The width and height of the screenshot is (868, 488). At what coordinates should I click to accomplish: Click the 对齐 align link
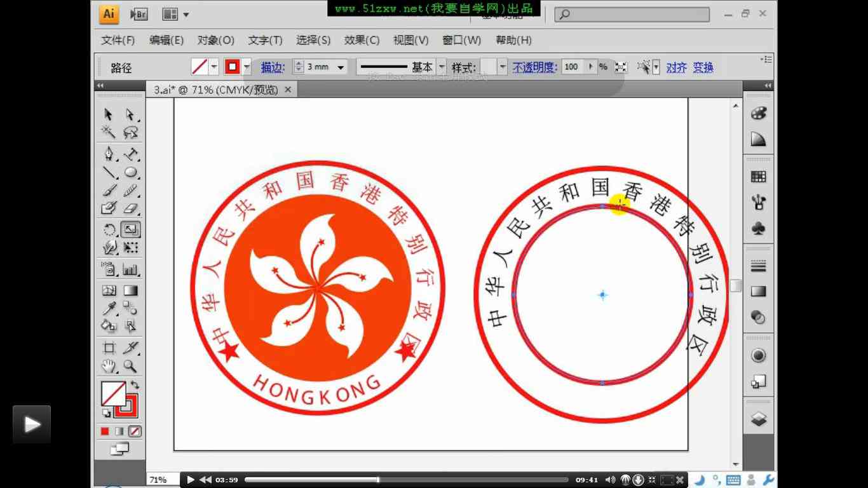click(x=676, y=67)
